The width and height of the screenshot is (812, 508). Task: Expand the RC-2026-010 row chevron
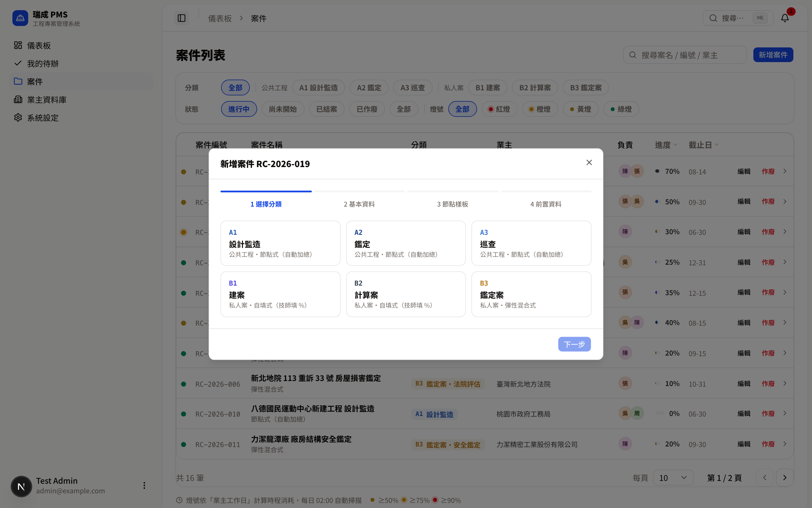pyautogui.click(x=785, y=413)
